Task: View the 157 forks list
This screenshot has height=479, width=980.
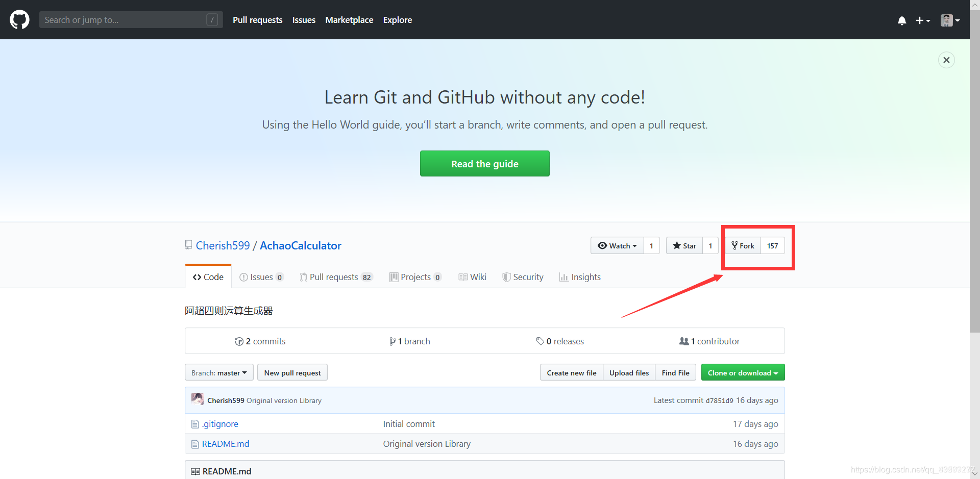Action: [773, 245]
